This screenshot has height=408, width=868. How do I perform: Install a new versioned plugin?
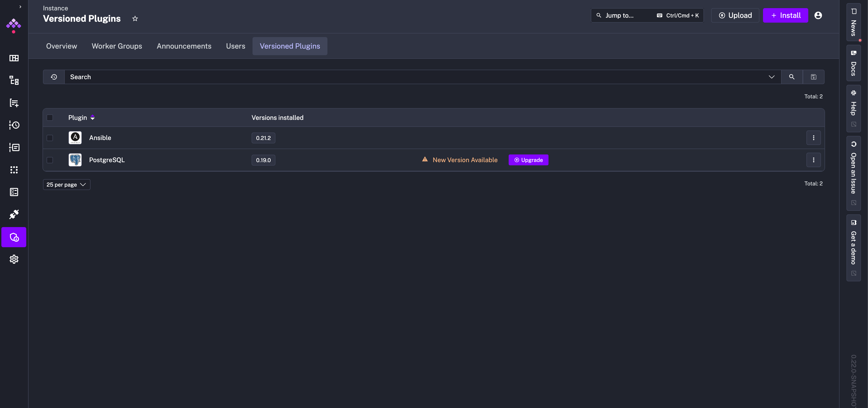pos(785,15)
